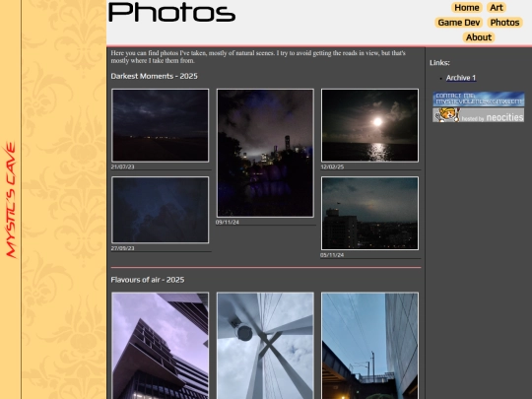Click the Darkest Moments - 2025 heading
The width and height of the screenshot is (532, 399).
[x=154, y=76]
